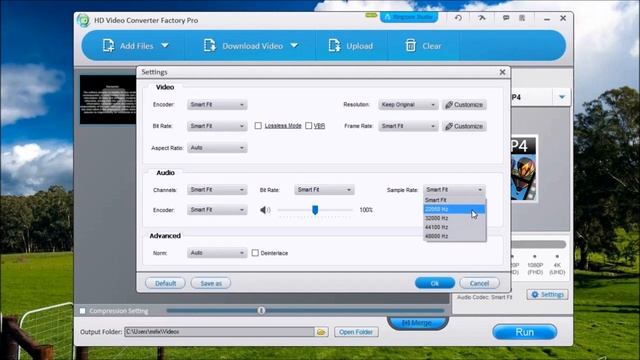Image resolution: width=640 pixels, height=360 pixels.
Task: Open the Video Encoder dropdown
Action: 217,104
